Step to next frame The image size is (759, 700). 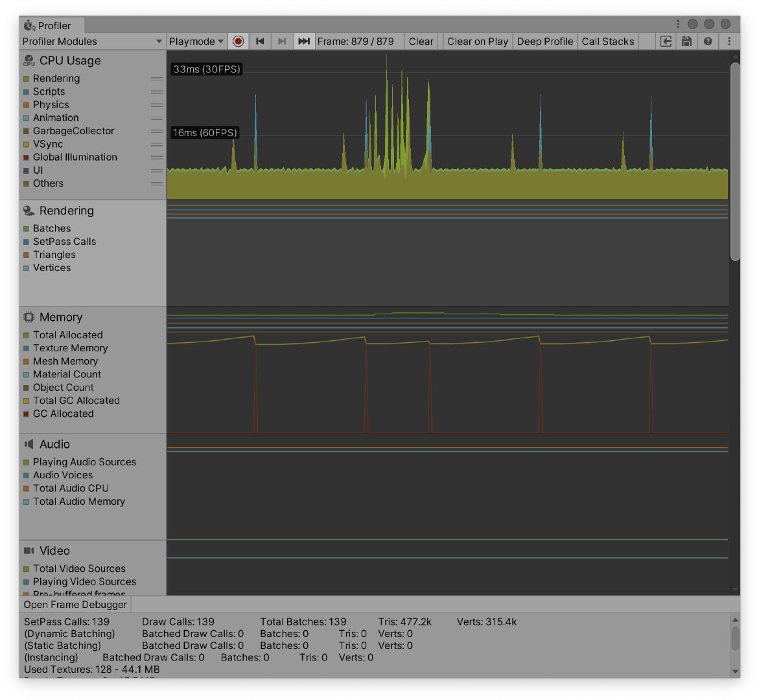tap(282, 41)
